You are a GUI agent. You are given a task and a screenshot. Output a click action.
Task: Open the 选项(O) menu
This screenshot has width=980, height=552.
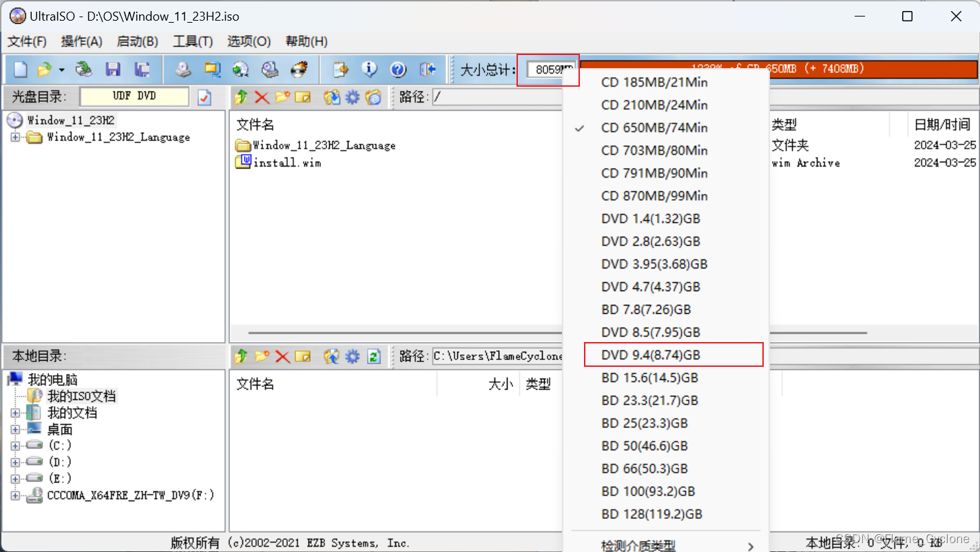point(249,41)
